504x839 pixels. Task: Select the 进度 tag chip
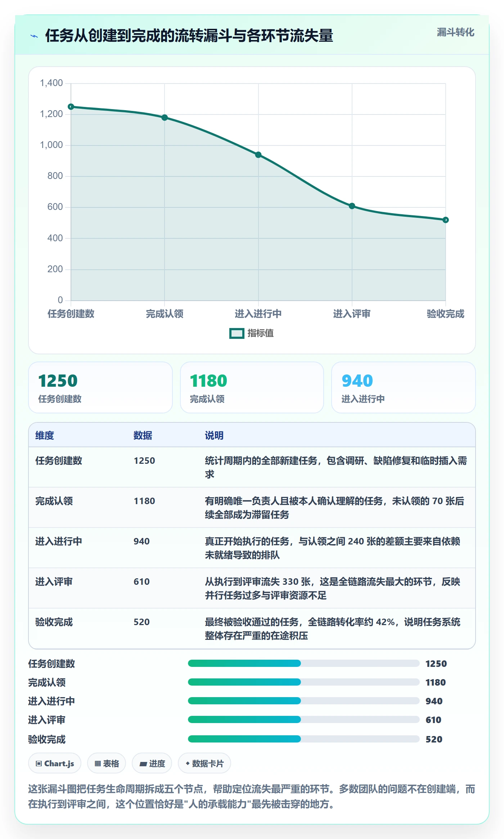coord(152,763)
